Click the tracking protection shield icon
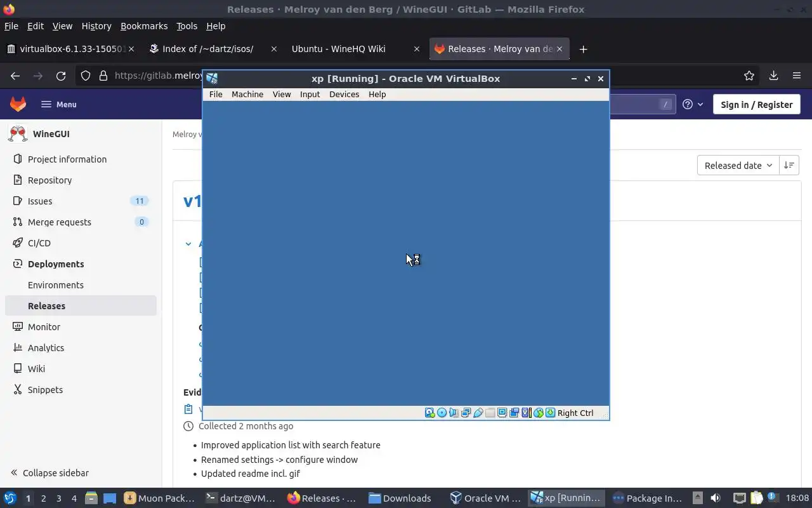 [x=86, y=76]
